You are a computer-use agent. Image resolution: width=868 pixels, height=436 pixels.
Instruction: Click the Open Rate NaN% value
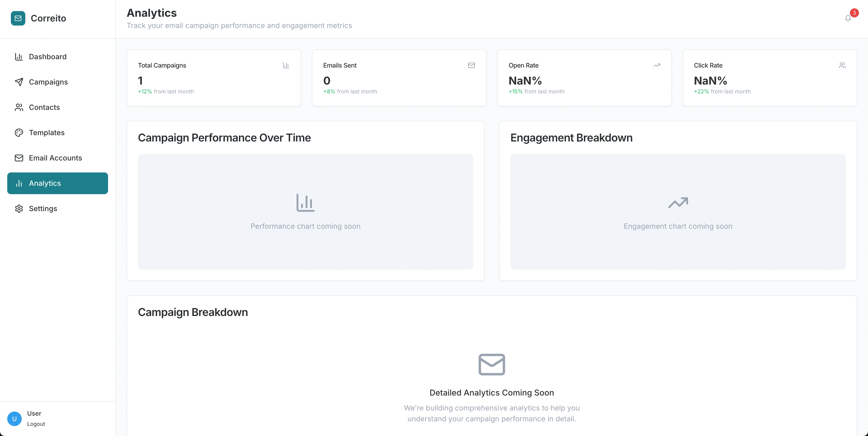tap(525, 81)
